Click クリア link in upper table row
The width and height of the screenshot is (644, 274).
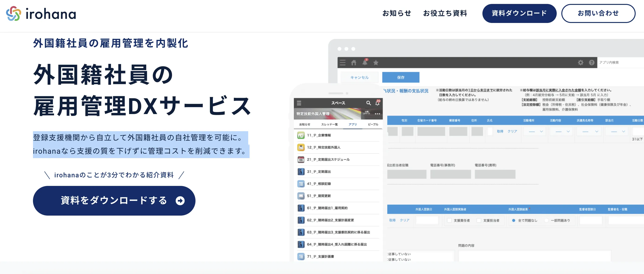point(512,131)
